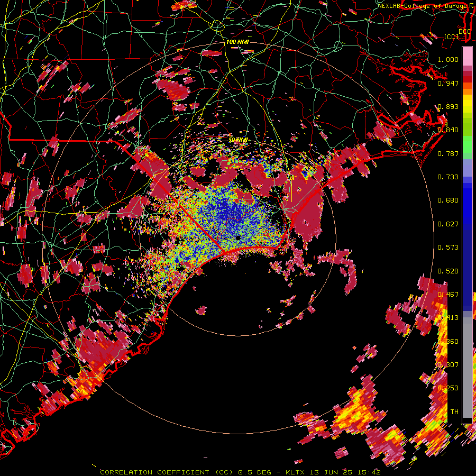Select the 0.787 scale value
The width and height of the screenshot is (476, 476).
click(x=448, y=153)
